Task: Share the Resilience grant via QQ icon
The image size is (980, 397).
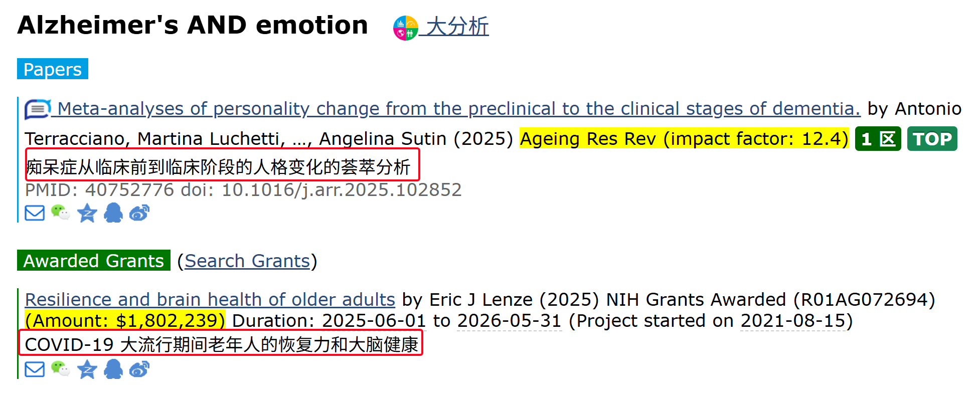Action: pos(113,369)
